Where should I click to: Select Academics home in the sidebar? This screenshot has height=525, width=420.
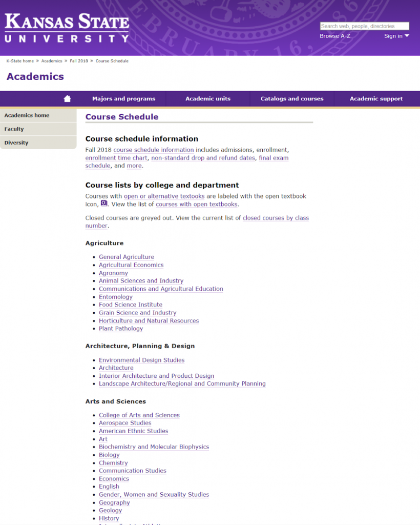38,115
